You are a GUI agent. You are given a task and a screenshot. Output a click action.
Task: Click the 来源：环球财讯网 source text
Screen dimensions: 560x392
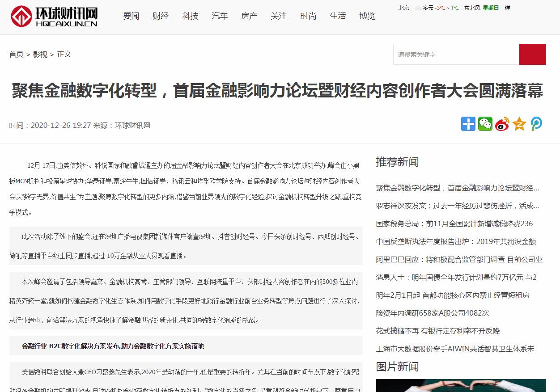(x=122, y=125)
